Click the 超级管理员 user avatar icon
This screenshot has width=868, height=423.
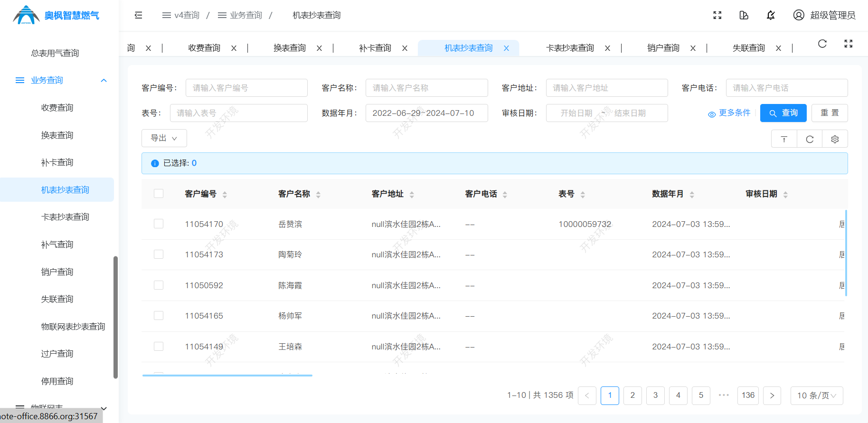tap(799, 15)
